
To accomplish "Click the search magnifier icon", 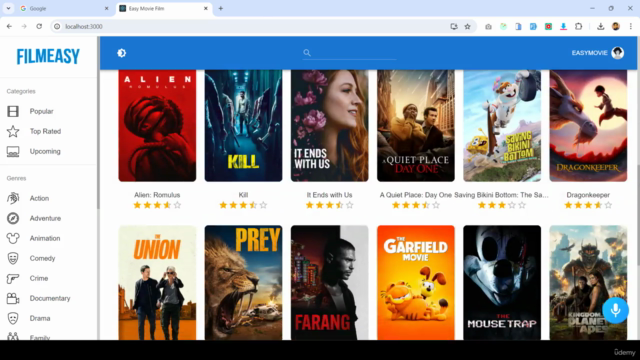I will pyautogui.click(x=307, y=53).
